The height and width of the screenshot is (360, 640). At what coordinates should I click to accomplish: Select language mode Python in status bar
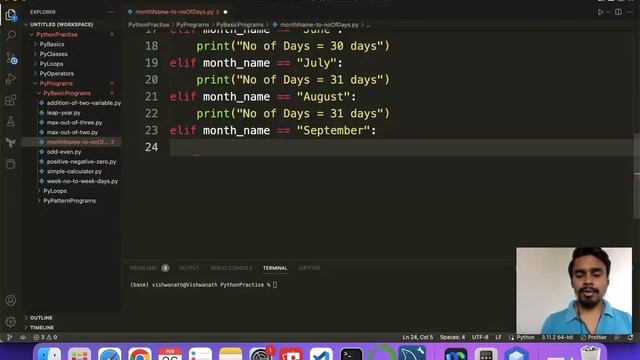(525, 337)
